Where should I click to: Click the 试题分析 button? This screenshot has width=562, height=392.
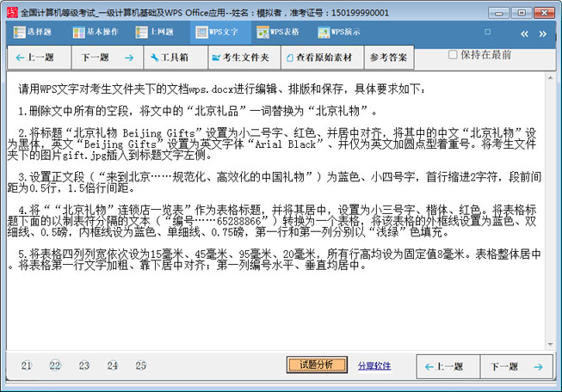click(317, 364)
